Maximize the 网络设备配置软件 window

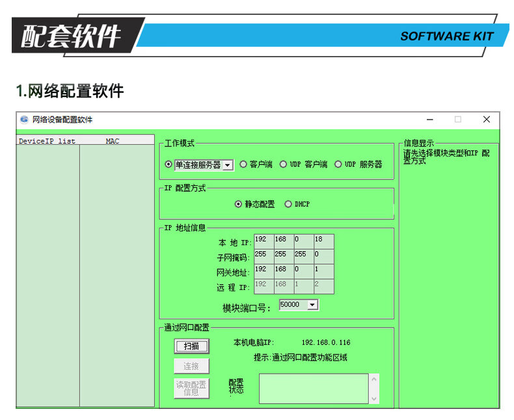point(458,120)
